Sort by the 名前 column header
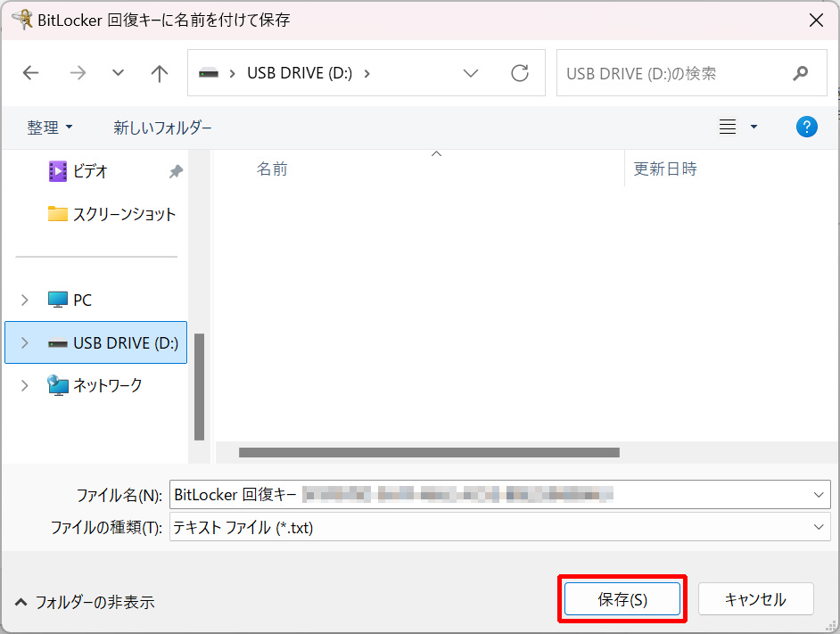 point(272,169)
